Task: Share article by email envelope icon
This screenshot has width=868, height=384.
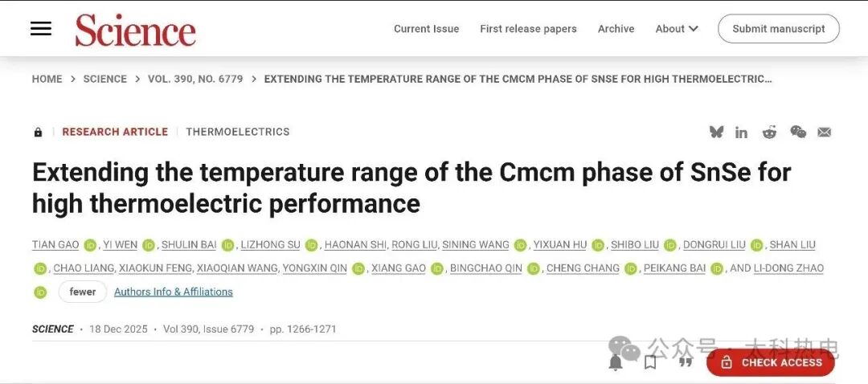Action: [x=824, y=133]
